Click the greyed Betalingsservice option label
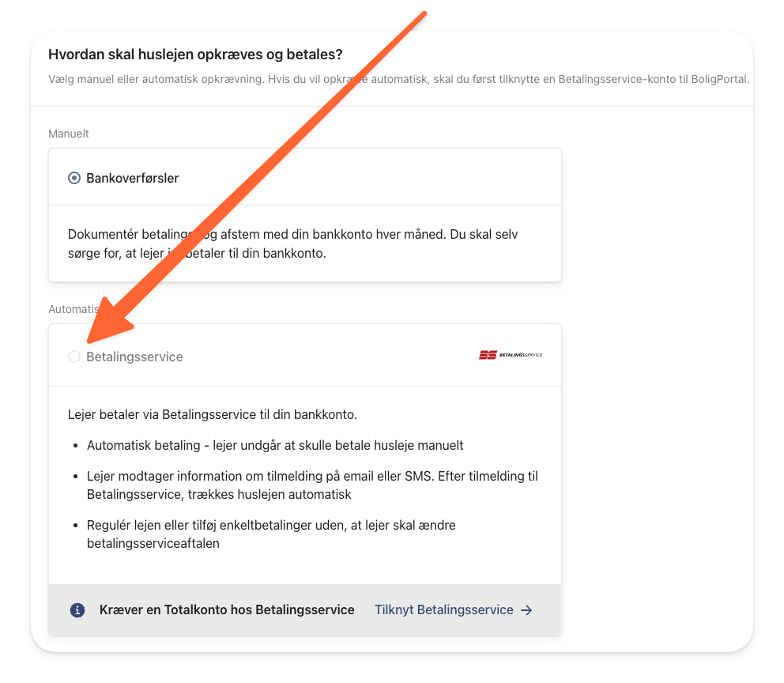Screen dimensions: 784x683 point(134,357)
